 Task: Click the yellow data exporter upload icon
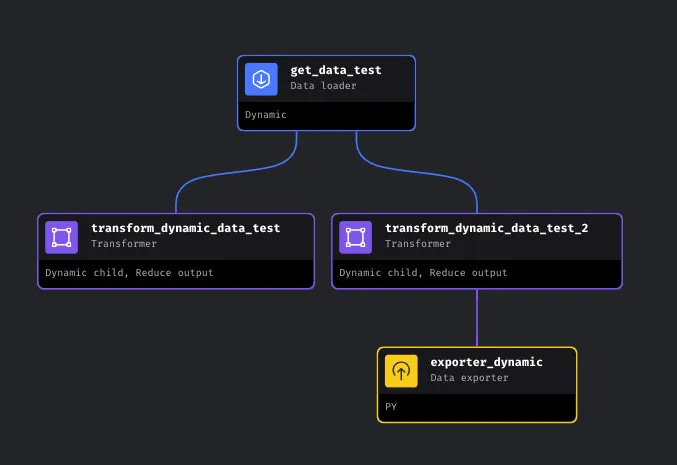point(401,371)
